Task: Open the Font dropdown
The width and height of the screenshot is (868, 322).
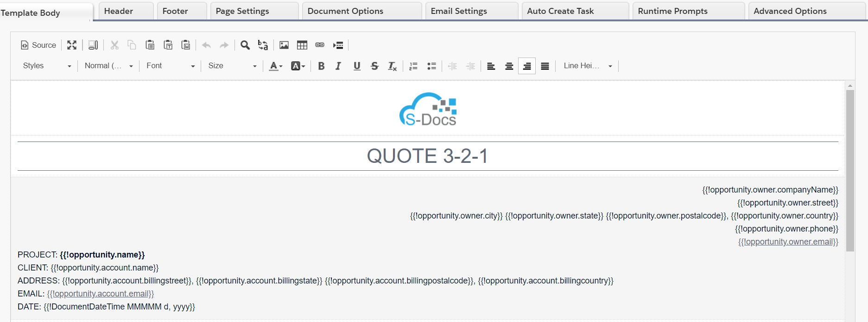Action: [171, 66]
